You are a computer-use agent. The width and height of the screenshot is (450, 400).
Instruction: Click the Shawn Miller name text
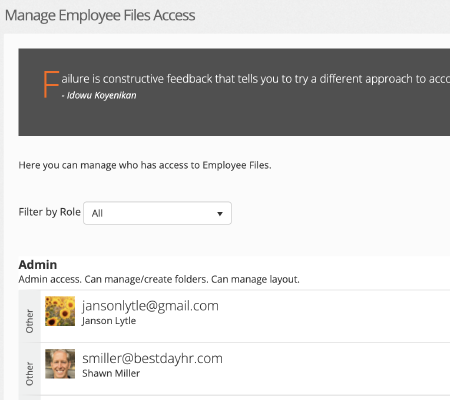click(x=111, y=373)
